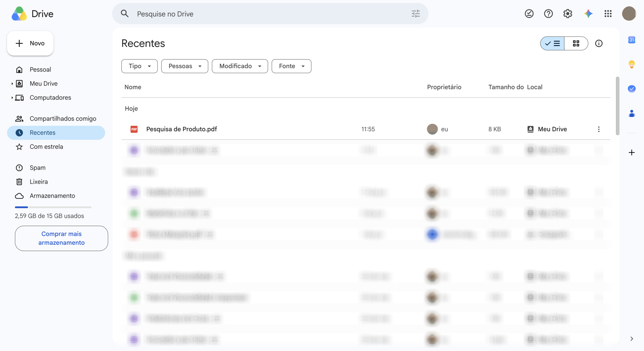Open Lixeira in sidebar
Image resolution: width=644 pixels, height=351 pixels.
tap(56, 182)
